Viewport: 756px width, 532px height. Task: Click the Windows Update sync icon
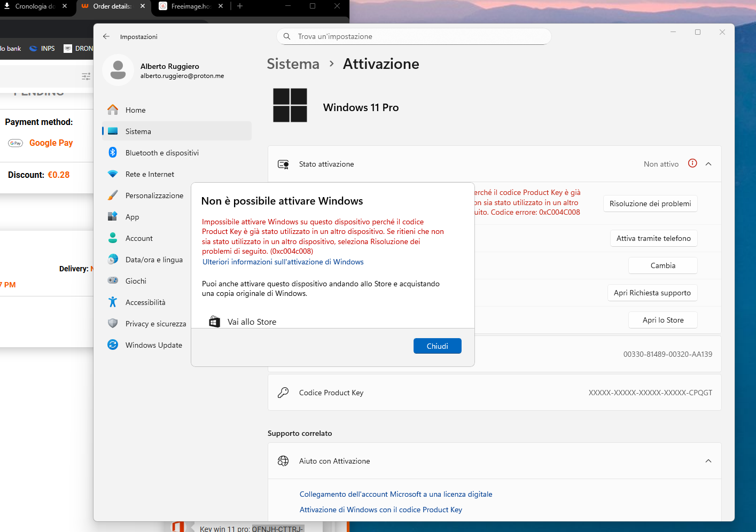pos(113,345)
